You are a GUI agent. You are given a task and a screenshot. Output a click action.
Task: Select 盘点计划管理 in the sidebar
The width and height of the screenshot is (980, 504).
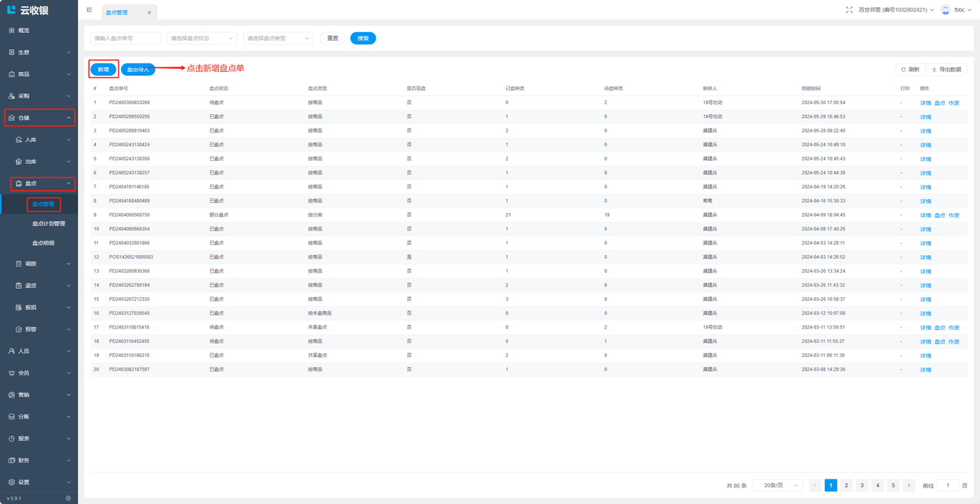coord(48,224)
